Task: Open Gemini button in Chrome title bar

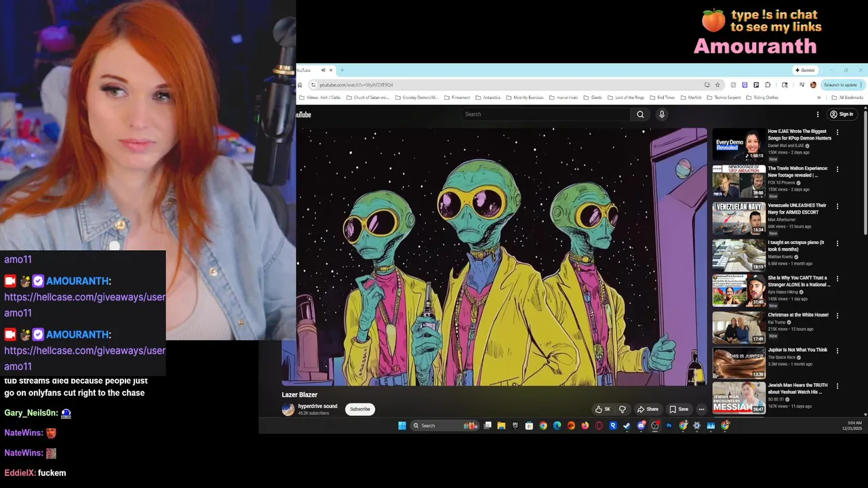Action: point(806,70)
